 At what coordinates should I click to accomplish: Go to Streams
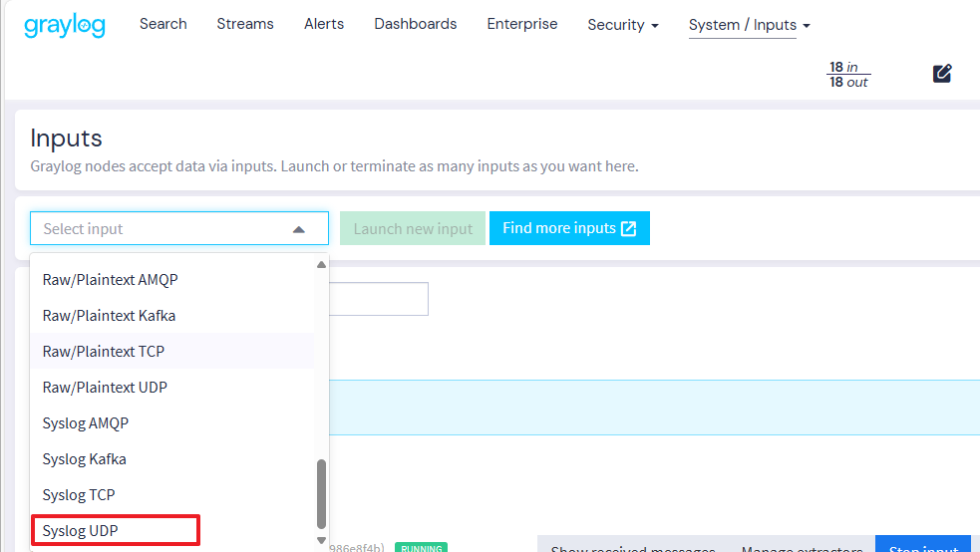tap(245, 24)
